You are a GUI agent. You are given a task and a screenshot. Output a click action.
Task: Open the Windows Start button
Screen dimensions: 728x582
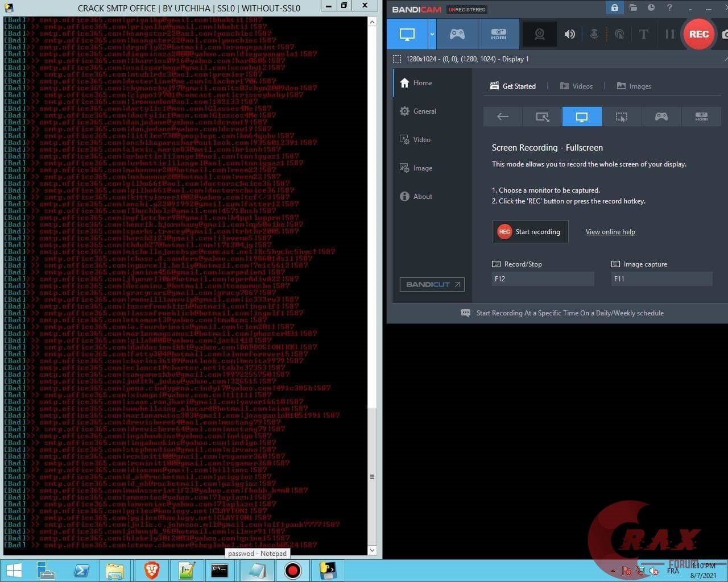coord(14,570)
